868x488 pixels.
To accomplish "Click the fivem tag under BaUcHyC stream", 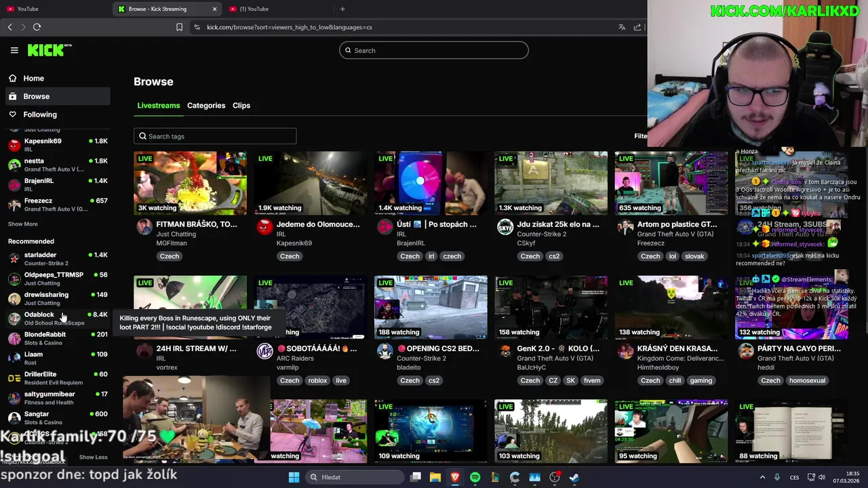I will 592,380.
